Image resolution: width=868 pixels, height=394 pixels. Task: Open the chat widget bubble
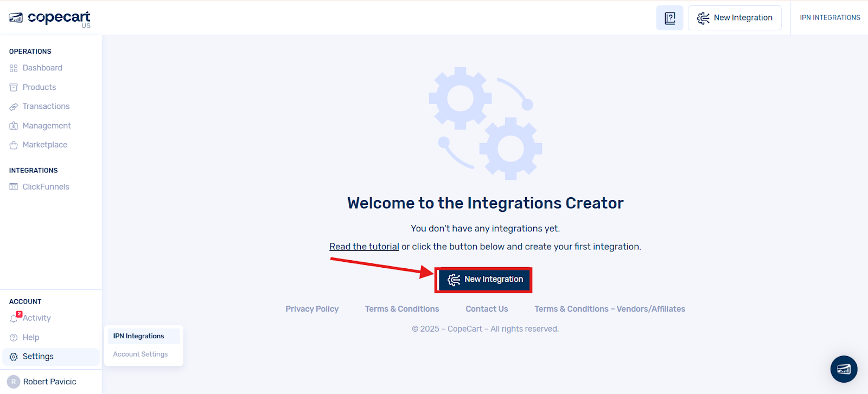pos(844,369)
